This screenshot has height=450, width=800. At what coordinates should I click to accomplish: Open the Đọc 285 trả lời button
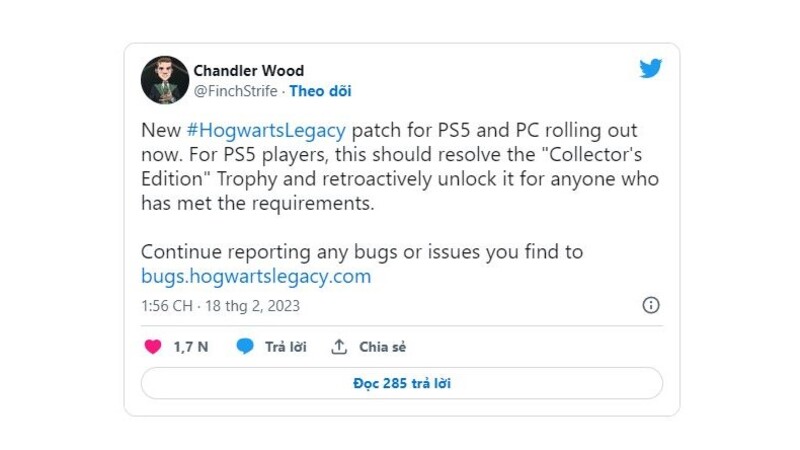(402, 383)
